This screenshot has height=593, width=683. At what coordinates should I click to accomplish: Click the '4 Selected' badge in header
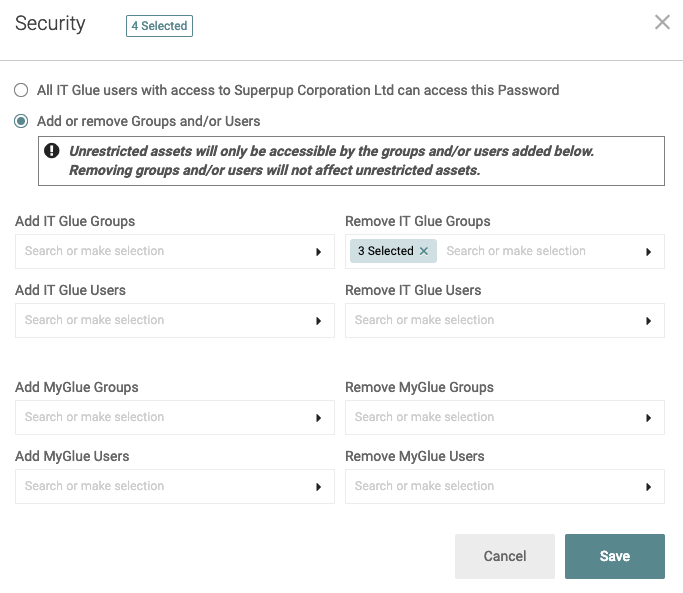pos(159,26)
